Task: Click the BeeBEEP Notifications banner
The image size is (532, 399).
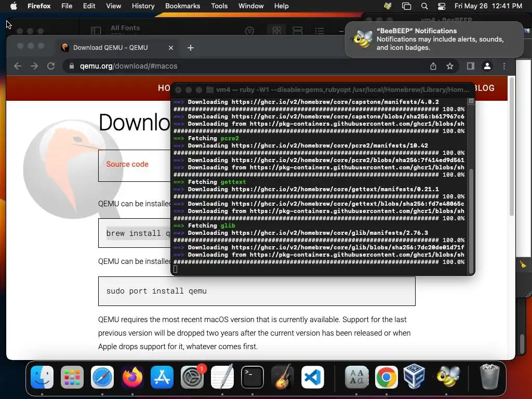Action: [x=434, y=39]
